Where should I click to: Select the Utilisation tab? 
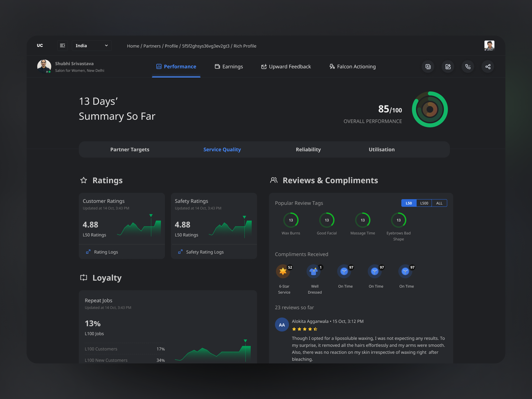coord(381,149)
